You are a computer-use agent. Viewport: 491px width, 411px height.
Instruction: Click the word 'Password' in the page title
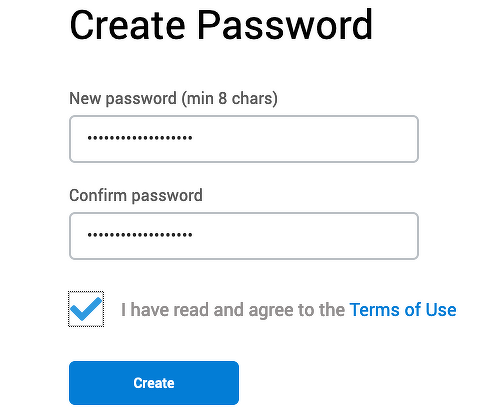(x=285, y=25)
